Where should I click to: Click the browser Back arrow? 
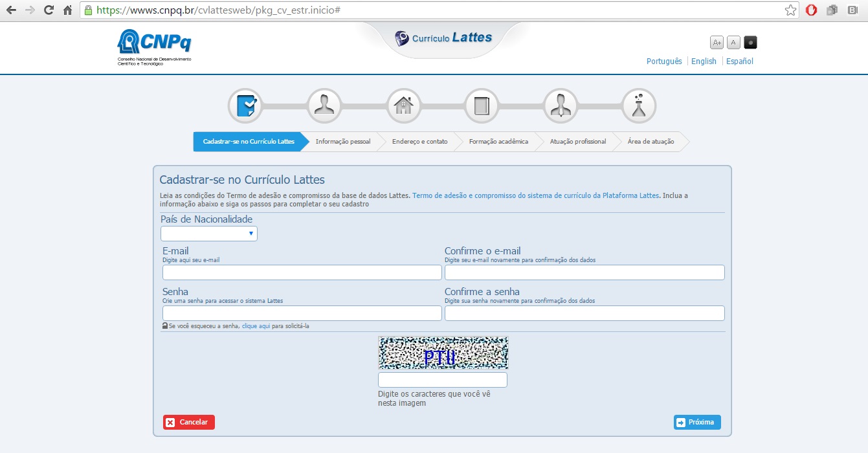(x=10, y=10)
